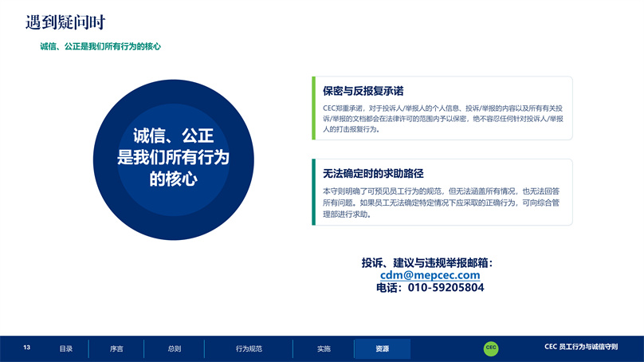Viewport: 644px width, 362px height.
Task: Click the page number 13
Action: tap(26, 348)
